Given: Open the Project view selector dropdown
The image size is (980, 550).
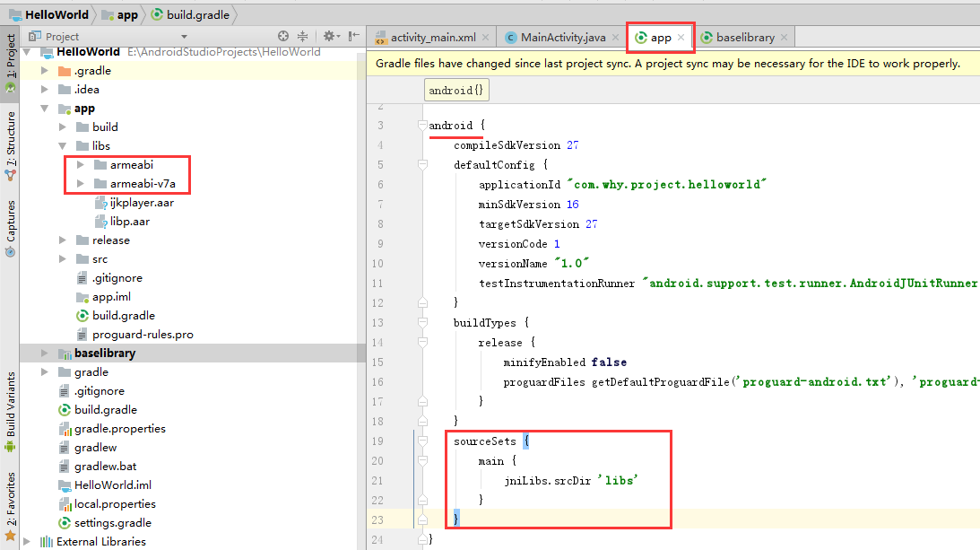Looking at the screenshot, I should point(184,37).
